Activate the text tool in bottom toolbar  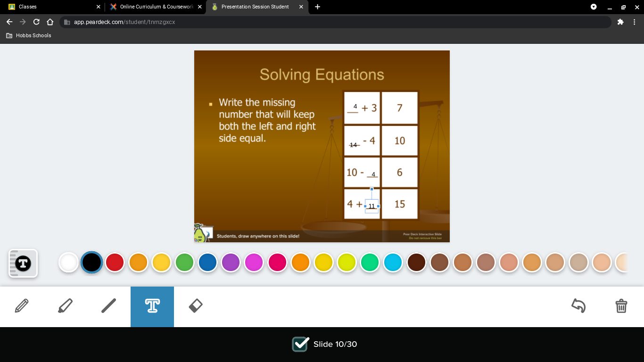click(152, 306)
